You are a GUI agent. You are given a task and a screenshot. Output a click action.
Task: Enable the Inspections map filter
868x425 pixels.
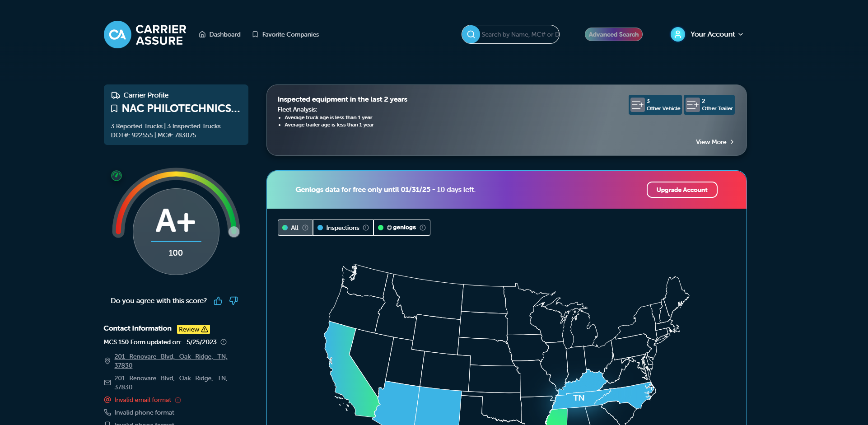(342, 228)
